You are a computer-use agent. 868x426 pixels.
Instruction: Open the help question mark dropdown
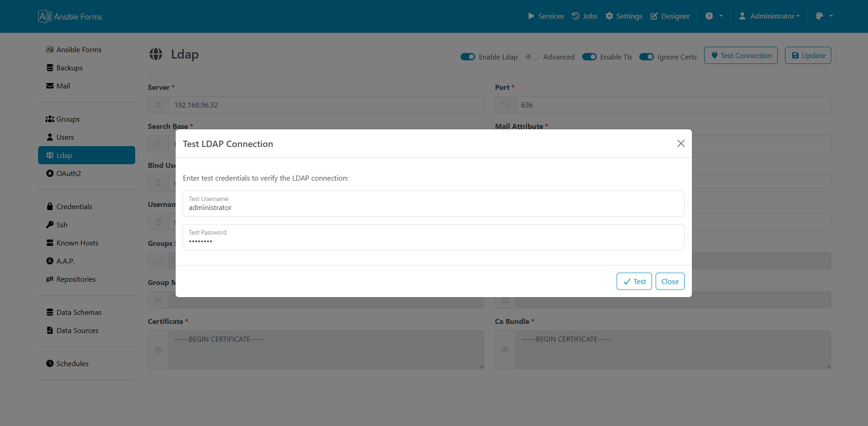[713, 16]
